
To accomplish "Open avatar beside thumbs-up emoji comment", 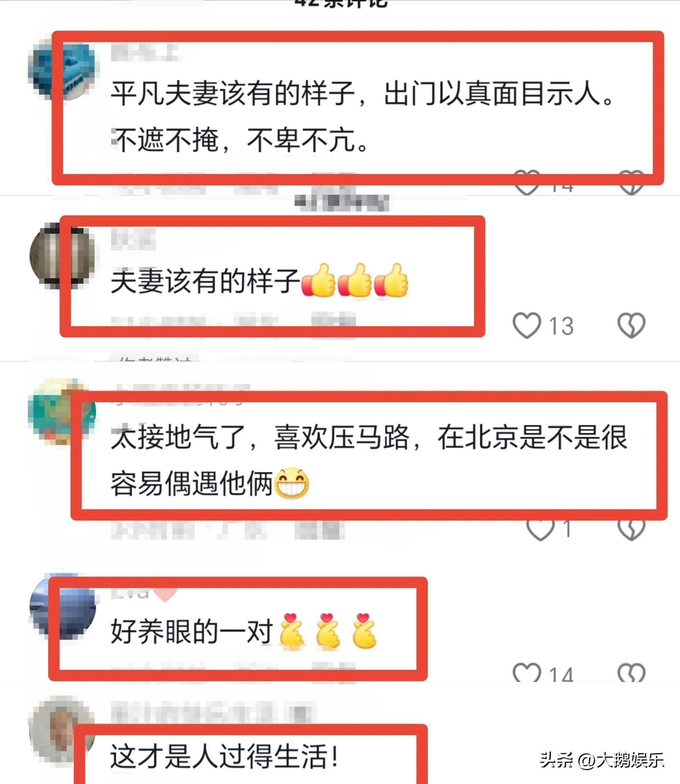I will (62, 255).
